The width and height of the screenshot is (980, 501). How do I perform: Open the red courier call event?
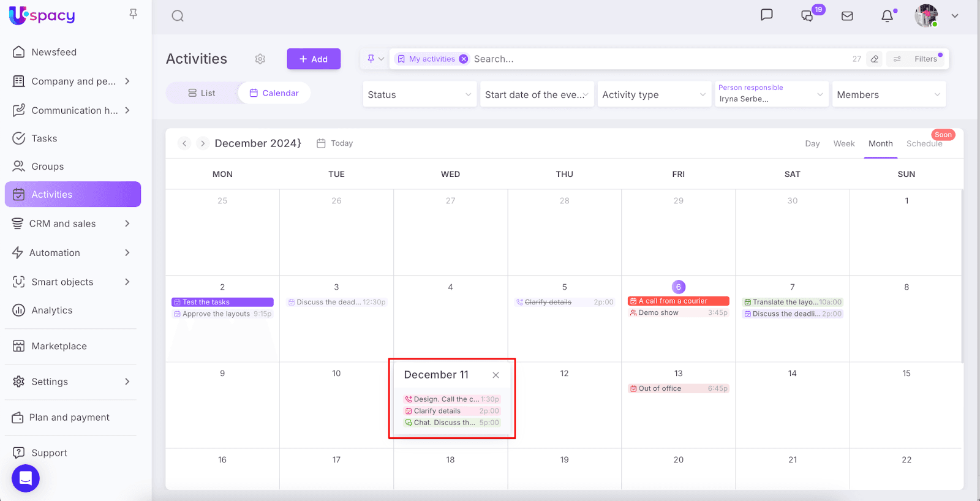pyautogui.click(x=678, y=301)
